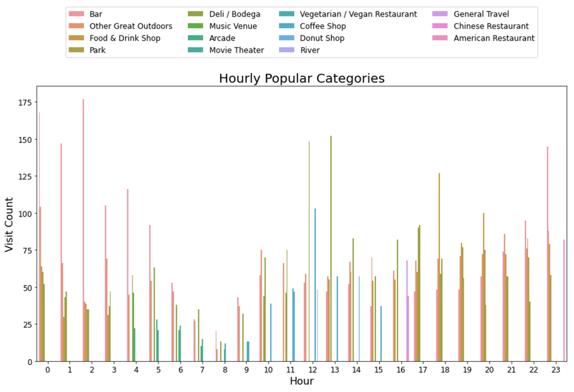Viewport: 574px width, 392px height.
Task: Click the Visit Count y-axis label
Action: point(9,225)
